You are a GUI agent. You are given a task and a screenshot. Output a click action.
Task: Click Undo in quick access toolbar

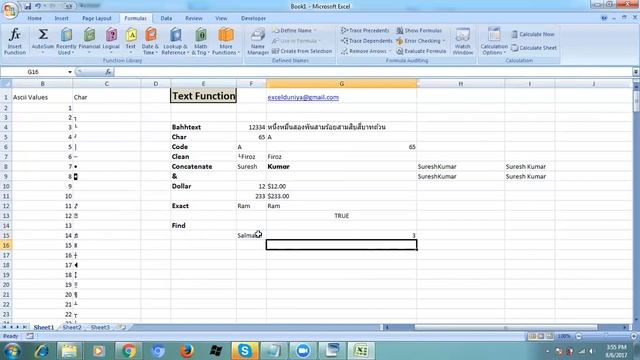click(38, 6)
